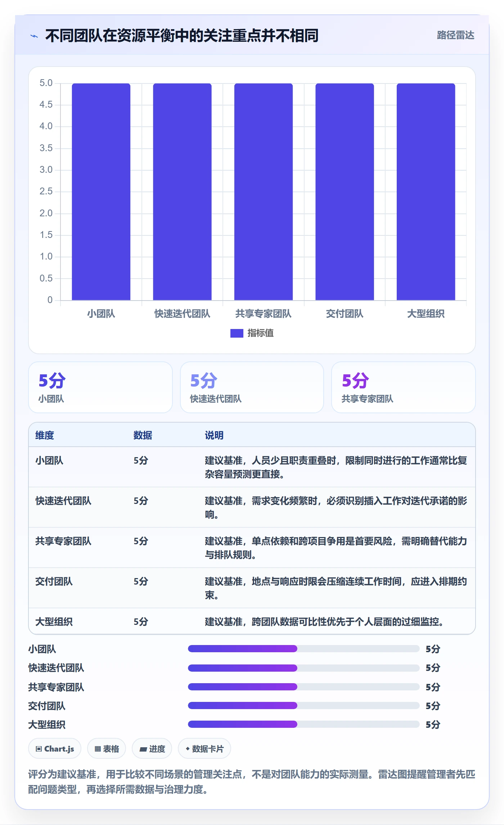504x825 pixels.
Task: Click the 大型组织 bar in the chart
Action: click(426, 191)
